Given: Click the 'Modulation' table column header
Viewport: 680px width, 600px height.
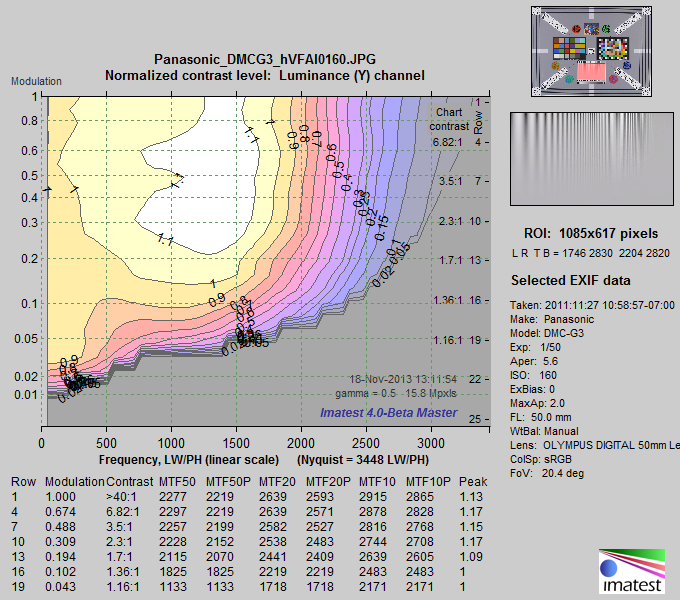Looking at the screenshot, I should pyautogui.click(x=75, y=482).
